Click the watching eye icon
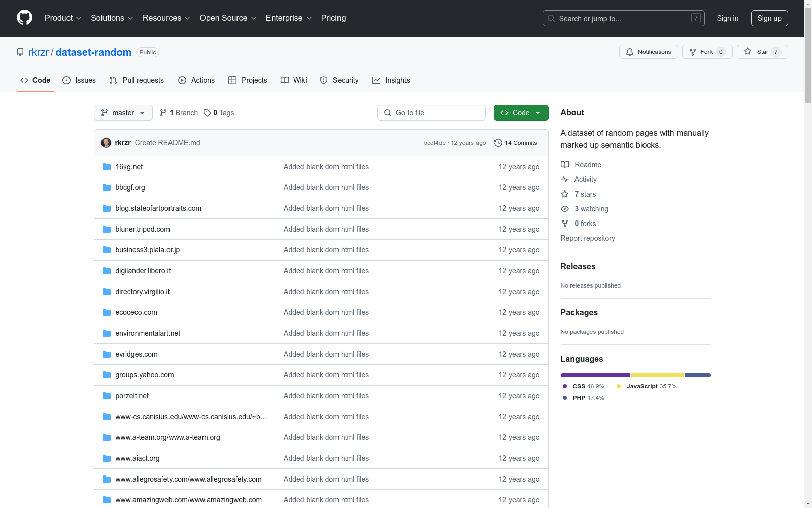The height and width of the screenshot is (508, 812). [x=565, y=209]
